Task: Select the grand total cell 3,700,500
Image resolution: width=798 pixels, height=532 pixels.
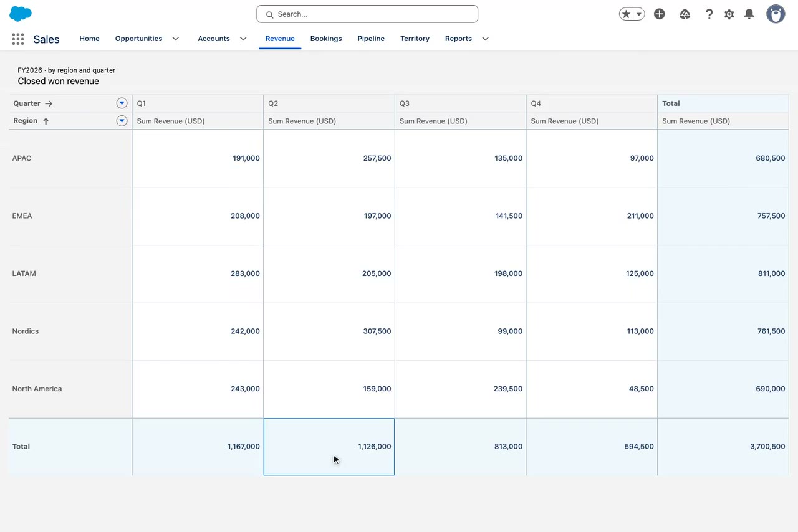Action: (723, 447)
